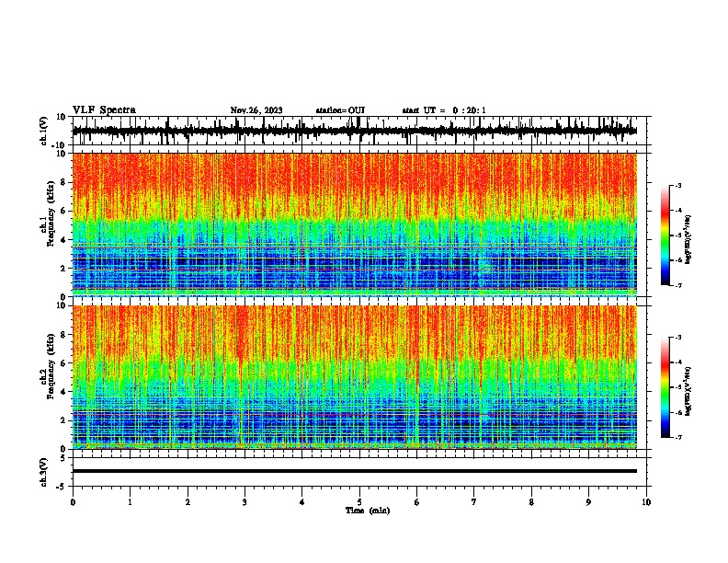Click the '4' kHz tick on ch.1 frequency axis
This screenshot has height=563, width=728.
[63, 240]
